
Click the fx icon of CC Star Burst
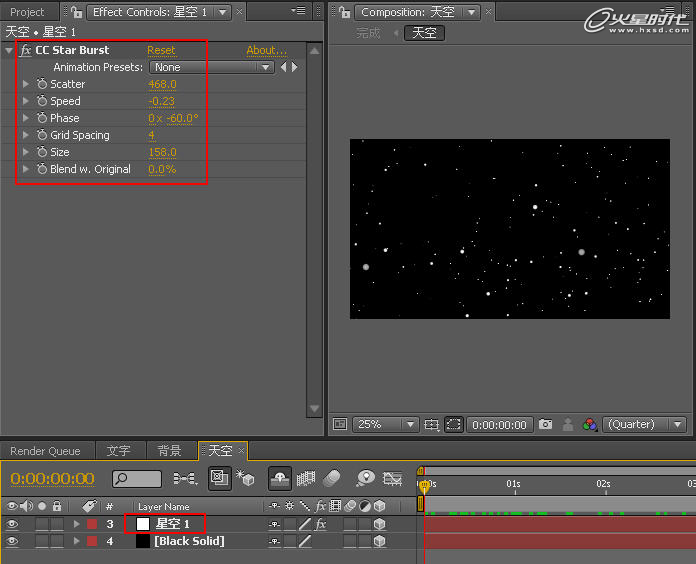26,50
